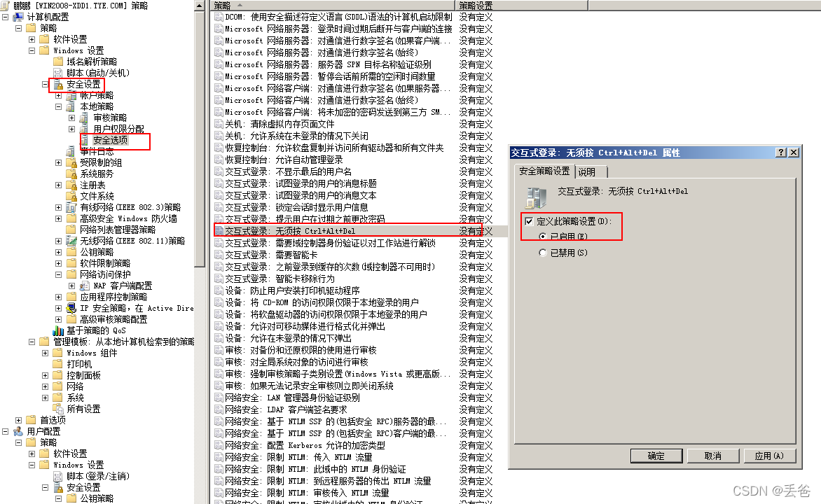Click the 确定 button
The width and height of the screenshot is (821, 504).
(x=656, y=456)
